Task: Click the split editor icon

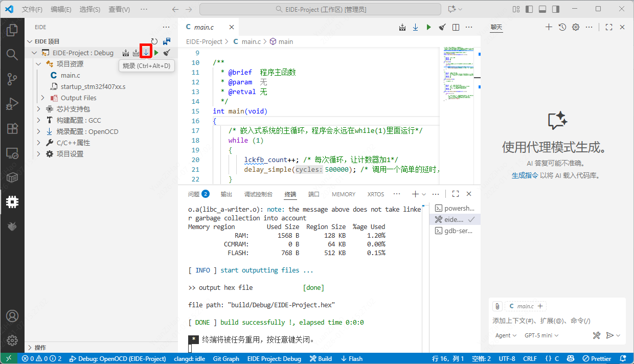Action: coord(456,27)
